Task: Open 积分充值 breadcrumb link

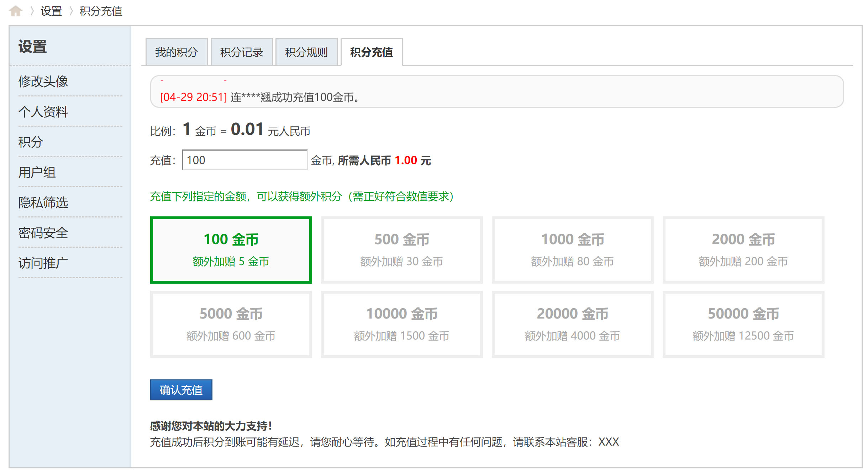Action: [x=101, y=11]
